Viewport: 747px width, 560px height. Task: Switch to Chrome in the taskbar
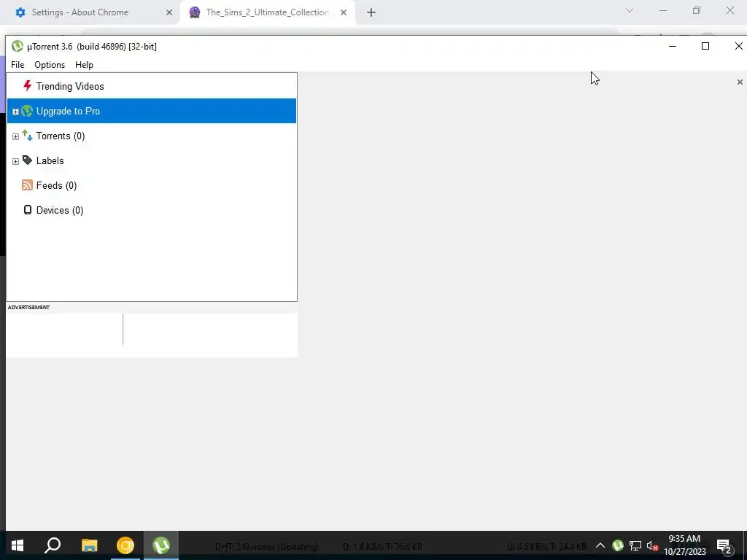pyautogui.click(x=125, y=545)
